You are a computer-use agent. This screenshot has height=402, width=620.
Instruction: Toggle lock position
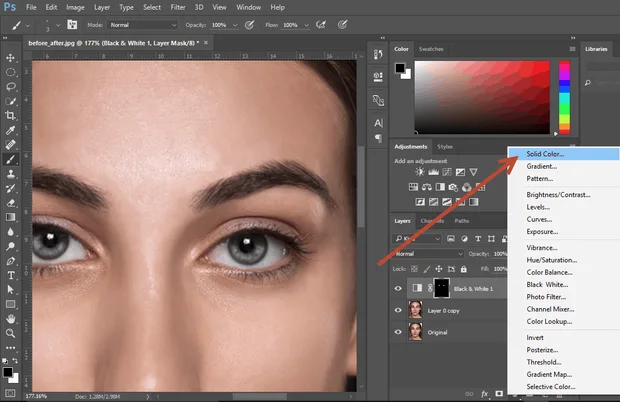(x=439, y=269)
